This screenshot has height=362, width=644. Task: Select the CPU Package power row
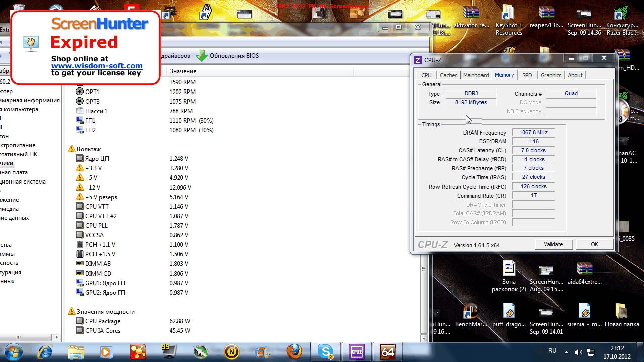tap(103, 321)
